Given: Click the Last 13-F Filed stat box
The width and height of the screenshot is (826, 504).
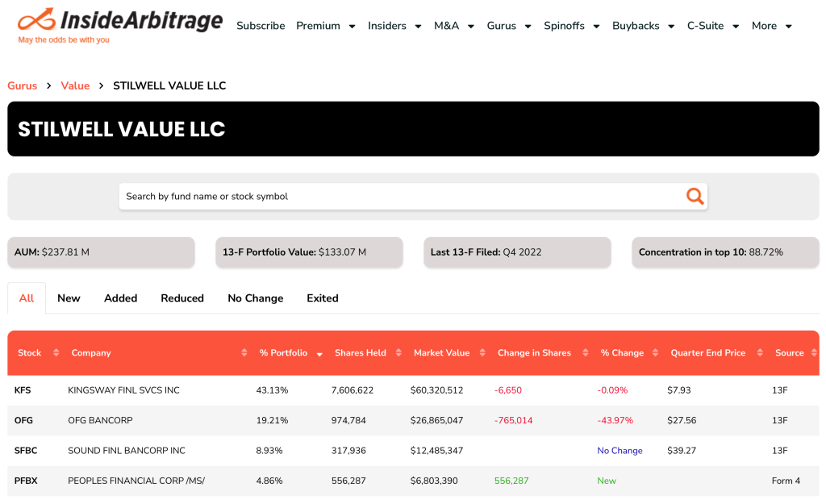Looking at the screenshot, I should 517,252.
